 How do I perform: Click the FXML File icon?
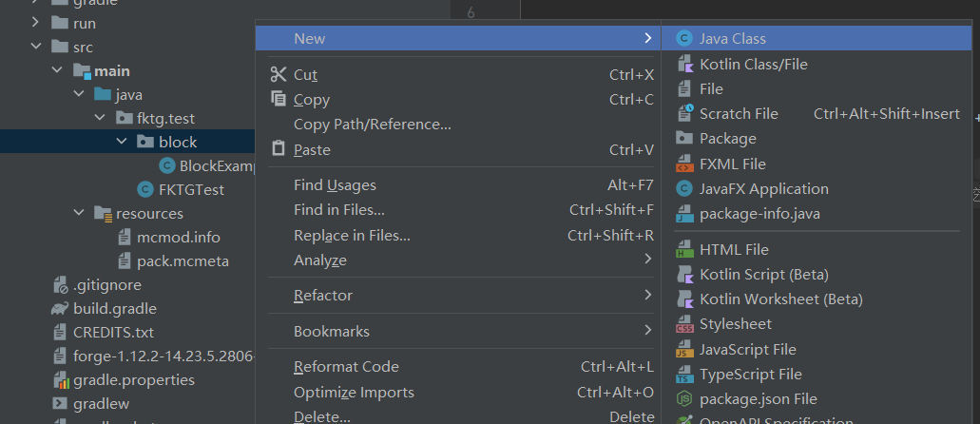[x=683, y=164]
